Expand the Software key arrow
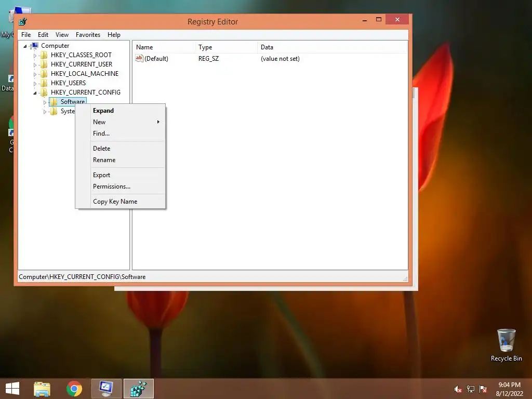 (45, 102)
